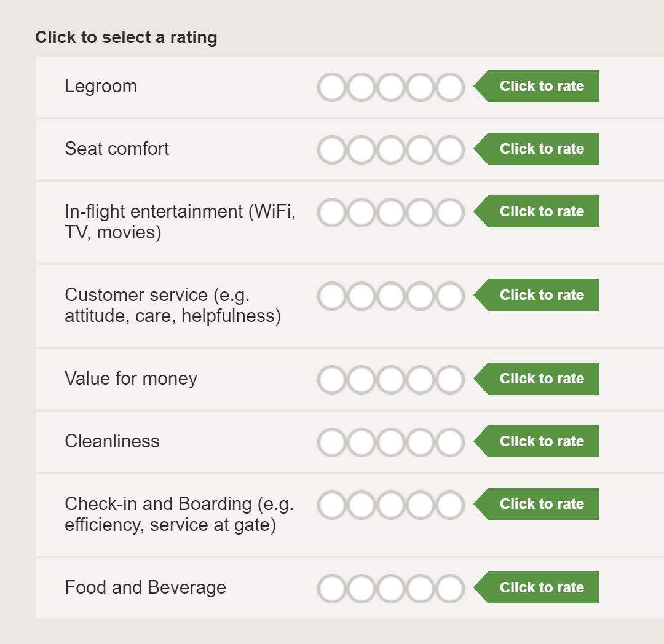Select first rating circle for Legroom

[331, 87]
